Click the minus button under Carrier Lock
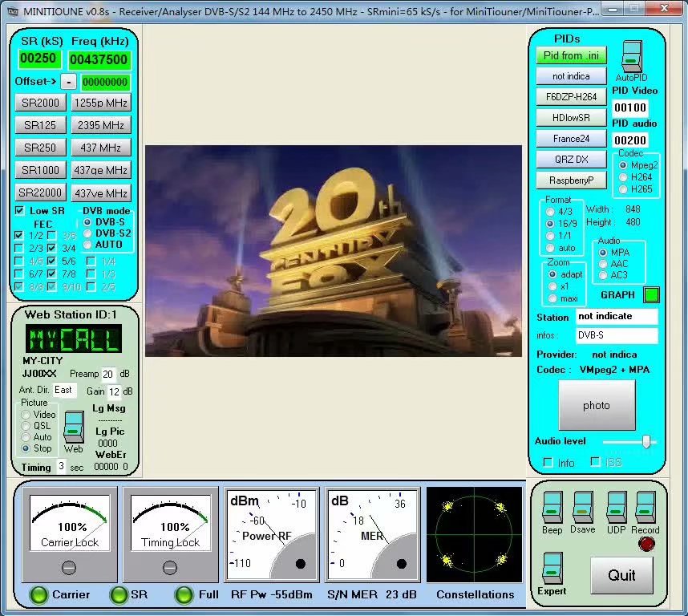Screen dimensions: 688x616 [69, 568]
